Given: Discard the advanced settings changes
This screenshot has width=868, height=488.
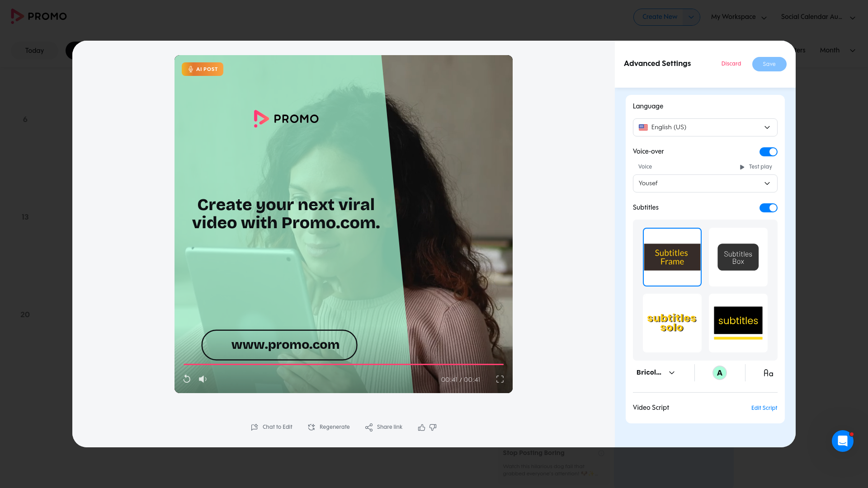Looking at the screenshot, I should 731,64.
